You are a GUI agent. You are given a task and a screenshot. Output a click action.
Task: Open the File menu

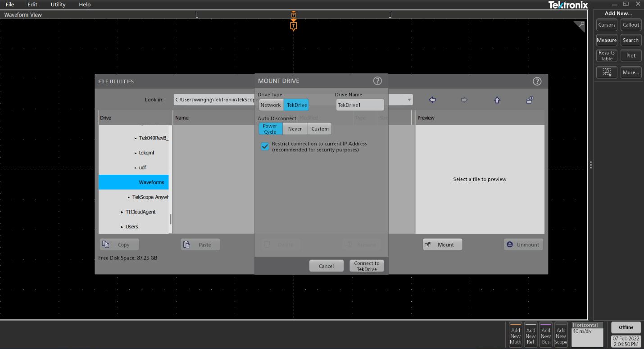10,5
